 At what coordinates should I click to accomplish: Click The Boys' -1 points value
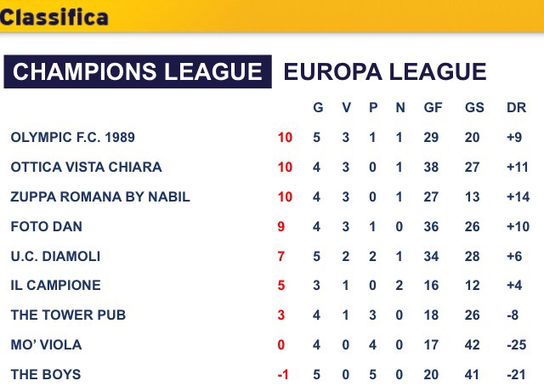pyautogui.click(x=285, y=375)
